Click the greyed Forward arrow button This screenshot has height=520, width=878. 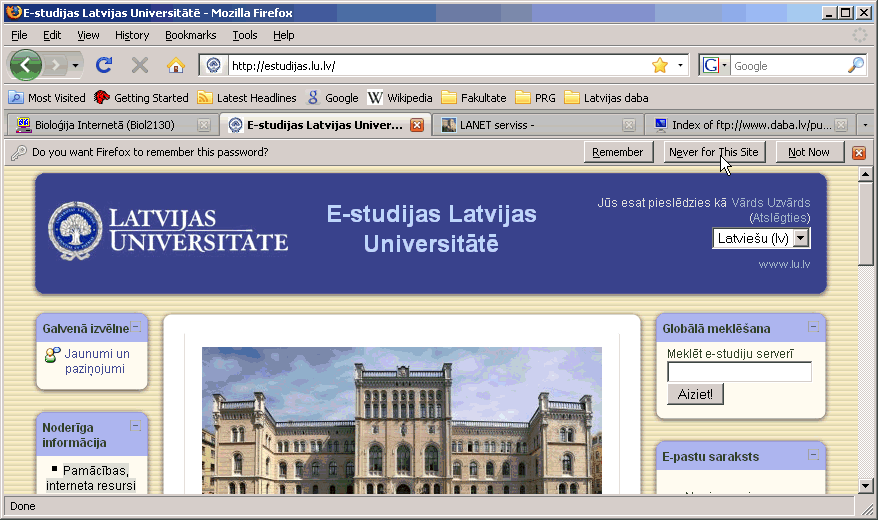coord(55,65)
